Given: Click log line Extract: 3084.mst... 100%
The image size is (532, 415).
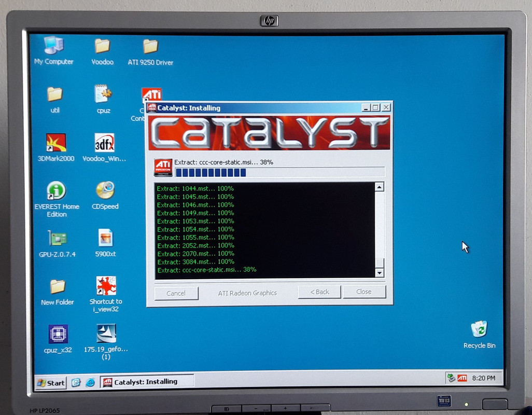Looking at the screenshot, I should [x=195, y=262].
